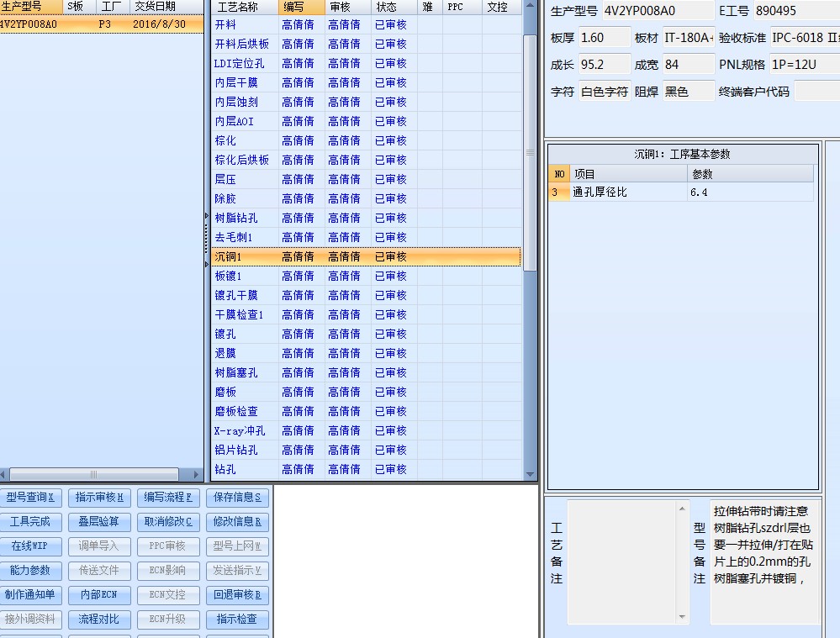This screenshot has height=638, width=840.
Task: Open the 流程对比 button
Action: tap(99, 620)
